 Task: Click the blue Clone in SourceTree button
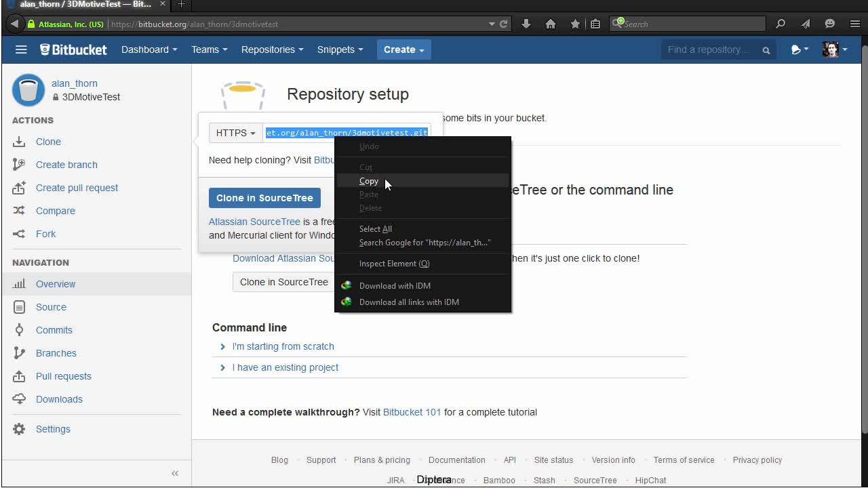tap(264, 198)
